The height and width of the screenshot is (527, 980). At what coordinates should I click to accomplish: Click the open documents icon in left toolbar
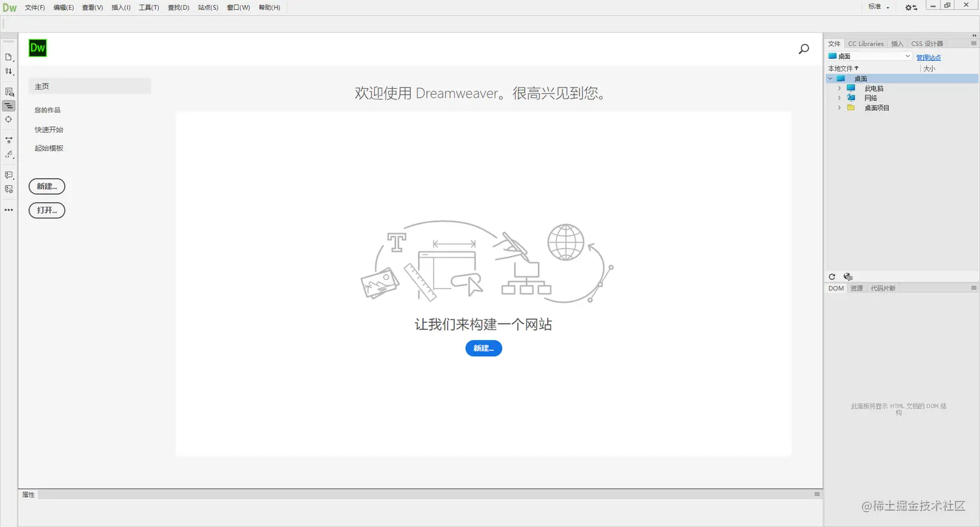pyautogui.click(x=8, y=57)
